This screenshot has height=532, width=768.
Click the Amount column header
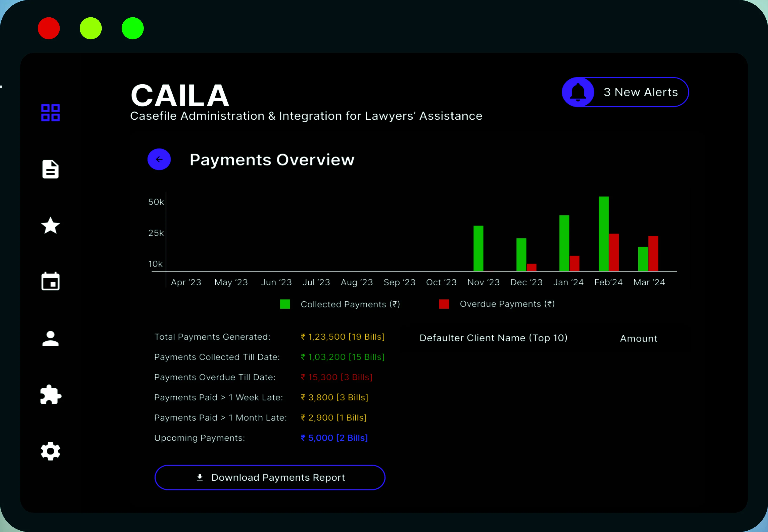click(x=639, y=339)
